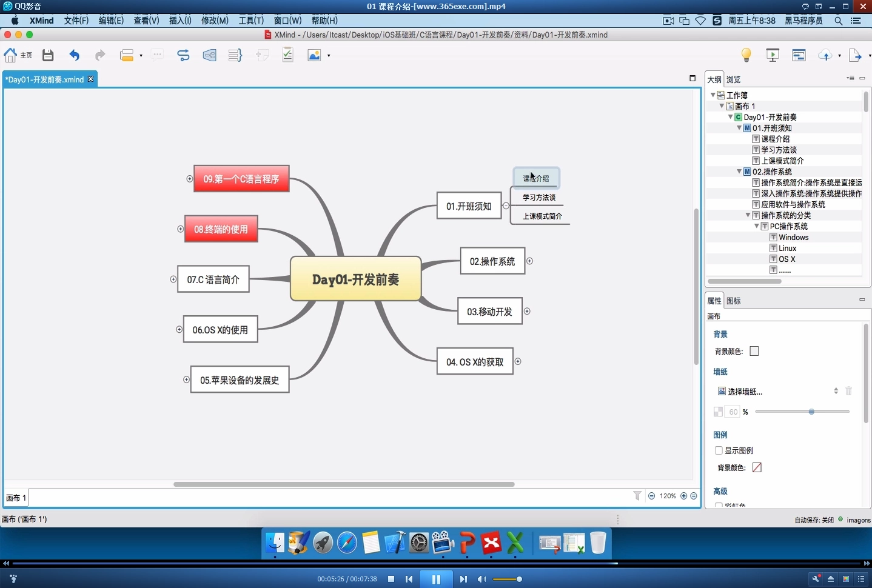Open the filter funnel icon
This screenshot has width=872, height=588.
coord(637,496)
